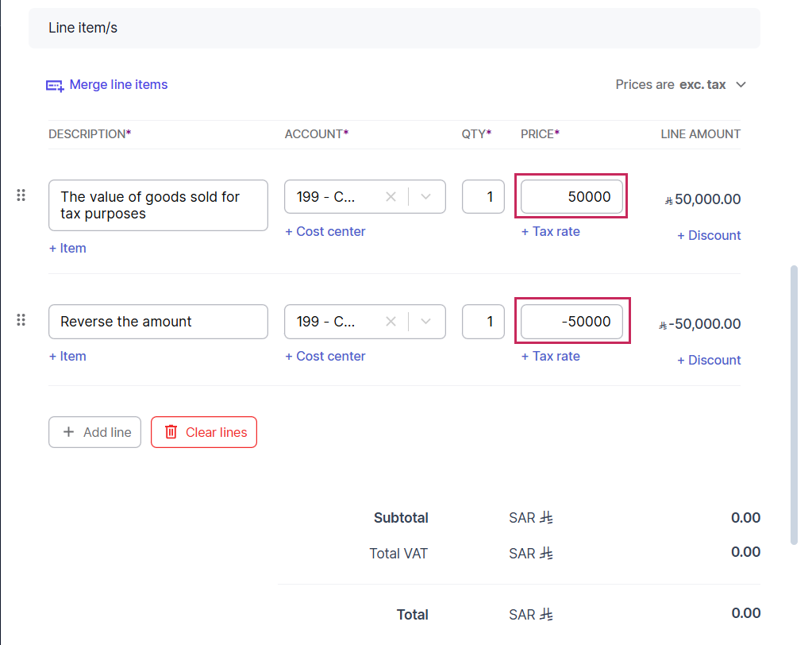Click the vertical scrollbar thumb
The width and height of the screenshot is (812, 645).
click(795, 405)
